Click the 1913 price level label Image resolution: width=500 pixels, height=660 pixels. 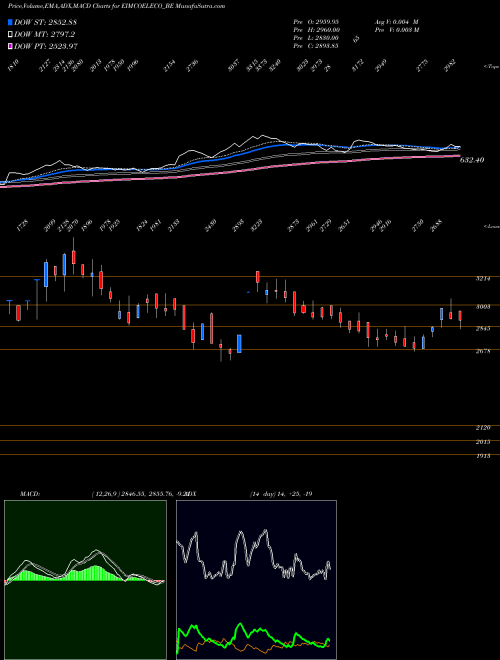point(483,456)
